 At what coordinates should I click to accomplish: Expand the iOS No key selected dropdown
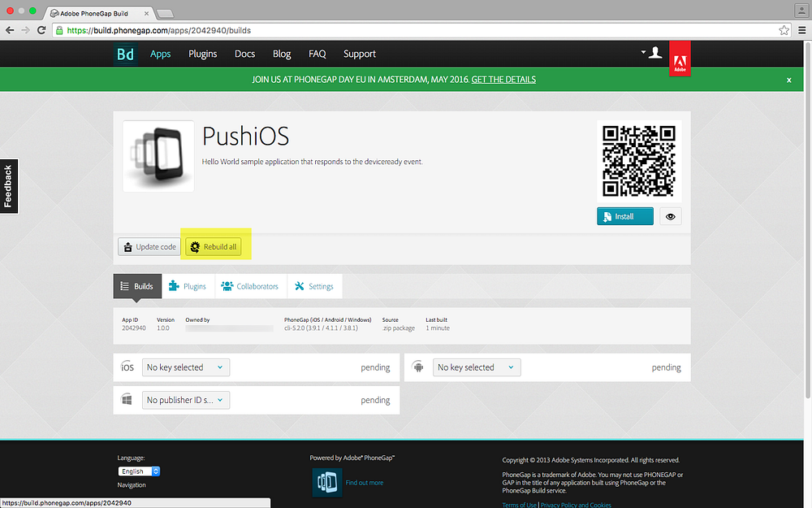[186, 367]
